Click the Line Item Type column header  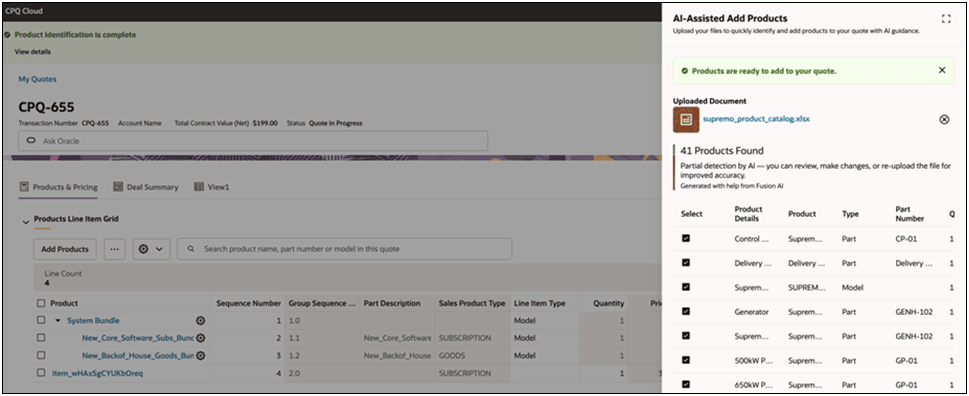[540, 303]
